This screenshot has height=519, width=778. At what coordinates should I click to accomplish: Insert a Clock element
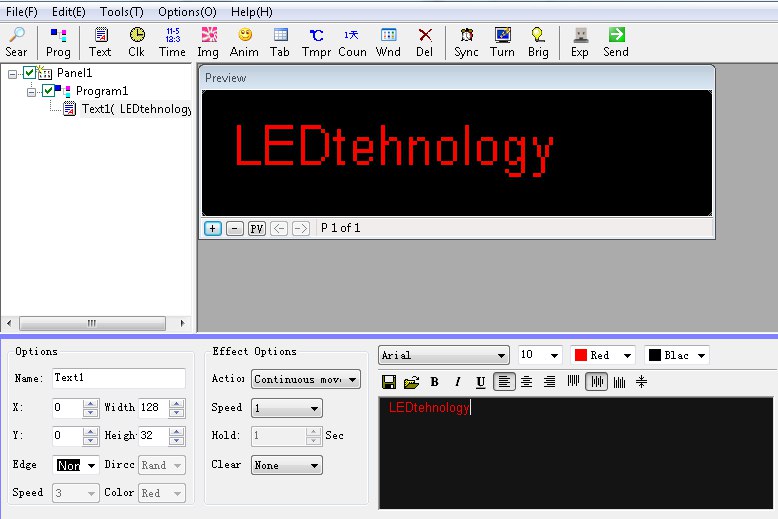tap(136, 42)
